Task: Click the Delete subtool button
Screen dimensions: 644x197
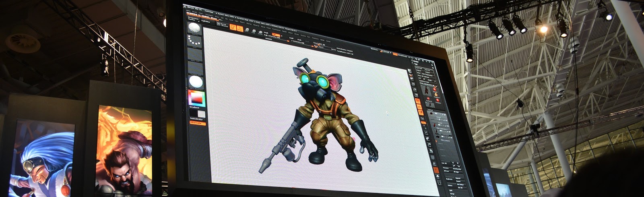Action: [x=450, y=185]
